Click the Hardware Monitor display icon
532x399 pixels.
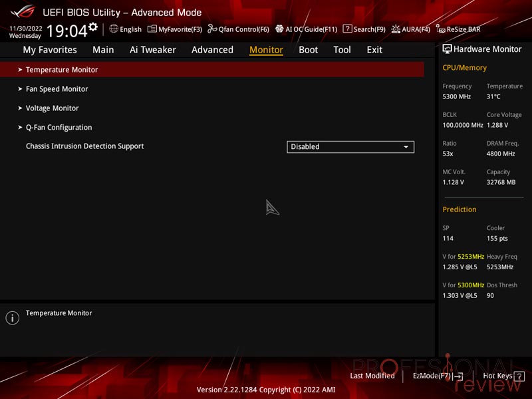tap(447, 49)
